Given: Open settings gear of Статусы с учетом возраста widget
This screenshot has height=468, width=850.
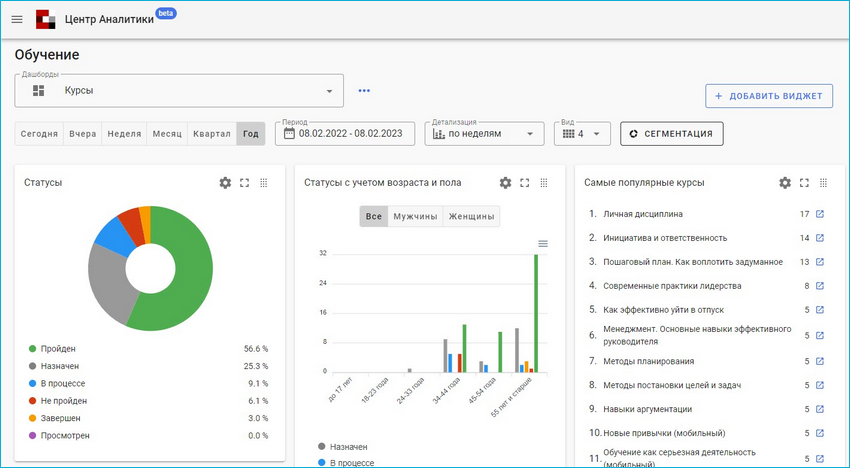Looking at the screenshot, I should coord(505,183).
